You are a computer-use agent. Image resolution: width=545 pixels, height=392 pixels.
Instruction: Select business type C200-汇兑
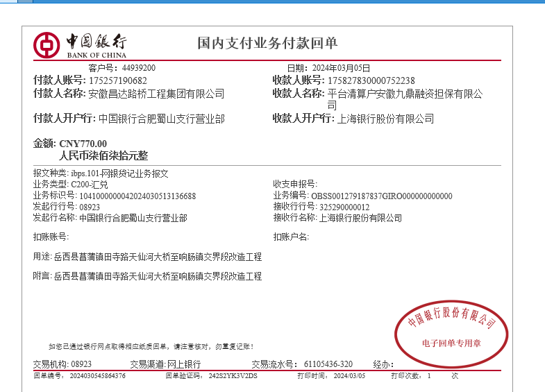90,185
